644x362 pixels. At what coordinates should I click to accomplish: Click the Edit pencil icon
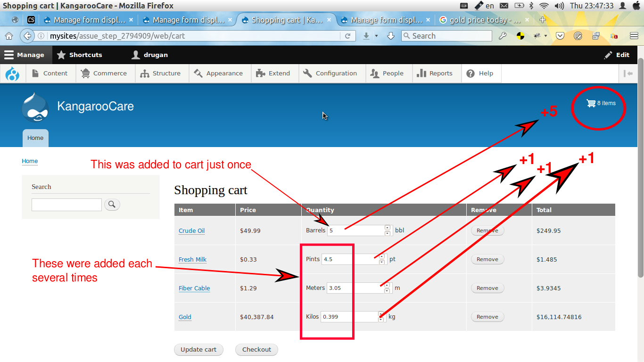(608, 55)
